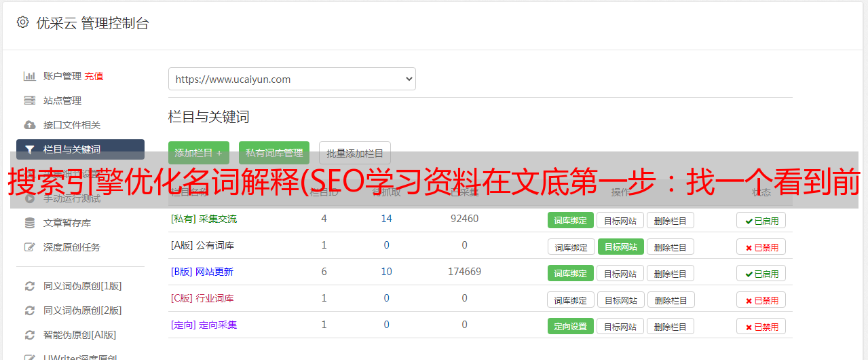Click the [B版] 网站更新 column name
Viewport: 868px width, 360px height.
202,272
